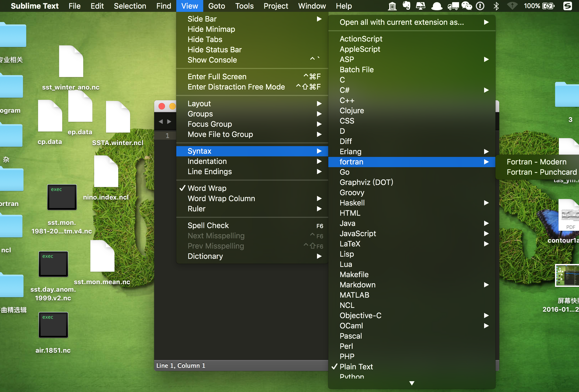Image resolution: width=579 pixels, height=392 pixels.
Task: Toggle Word Wrap in the View menu
Action: click(207, 188)
